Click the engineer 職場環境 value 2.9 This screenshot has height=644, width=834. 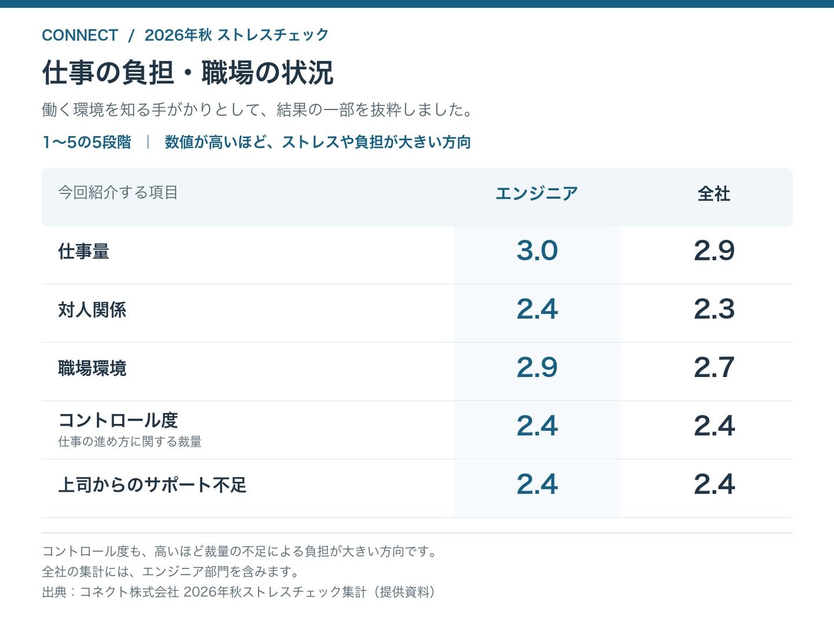[537, 367]
